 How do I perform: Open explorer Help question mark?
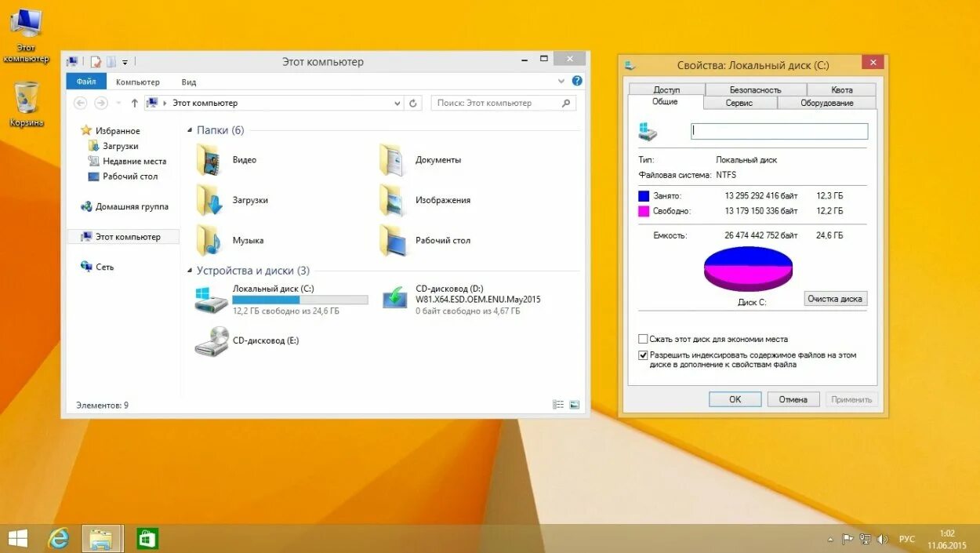click(x=577, y=81)
